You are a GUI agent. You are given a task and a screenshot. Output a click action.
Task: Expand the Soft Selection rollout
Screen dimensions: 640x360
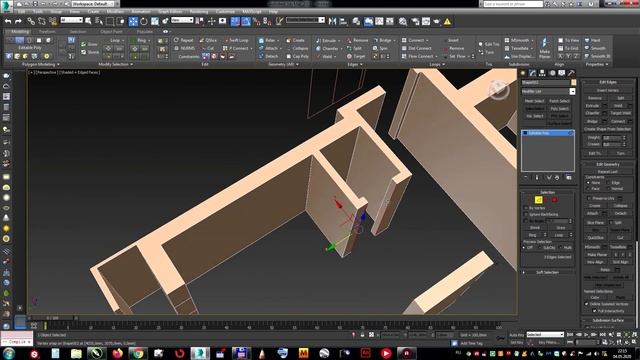547,272
